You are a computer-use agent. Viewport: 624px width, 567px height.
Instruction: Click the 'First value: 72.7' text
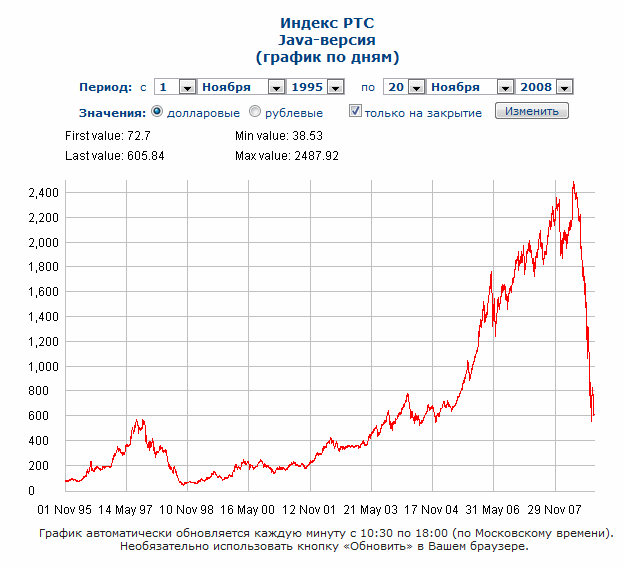(x=108, y=136)
